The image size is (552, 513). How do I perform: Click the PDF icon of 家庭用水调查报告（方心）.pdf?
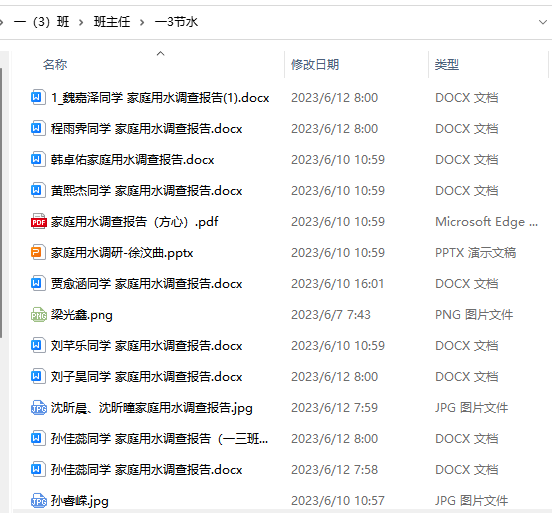(38, 221)
